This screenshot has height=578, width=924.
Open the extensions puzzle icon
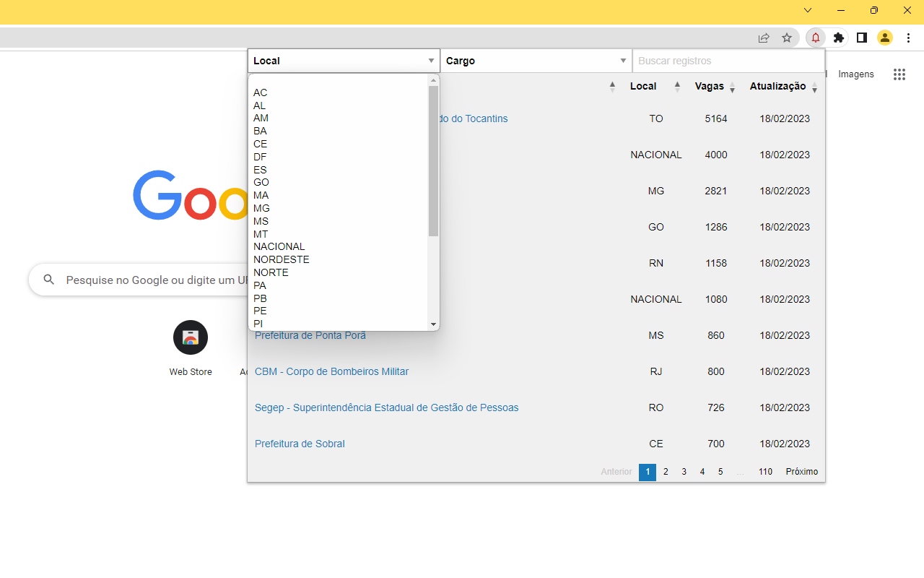point(838,38)
